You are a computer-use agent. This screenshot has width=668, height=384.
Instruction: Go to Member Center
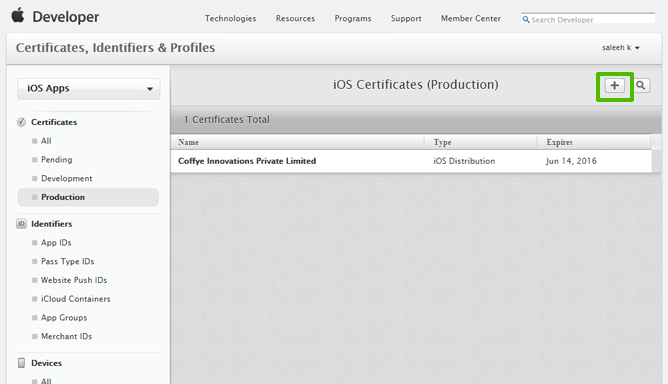pos(471,19)
